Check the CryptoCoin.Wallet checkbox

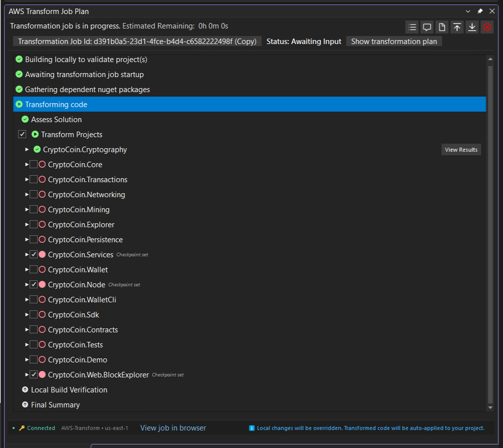tap(34, 269)
